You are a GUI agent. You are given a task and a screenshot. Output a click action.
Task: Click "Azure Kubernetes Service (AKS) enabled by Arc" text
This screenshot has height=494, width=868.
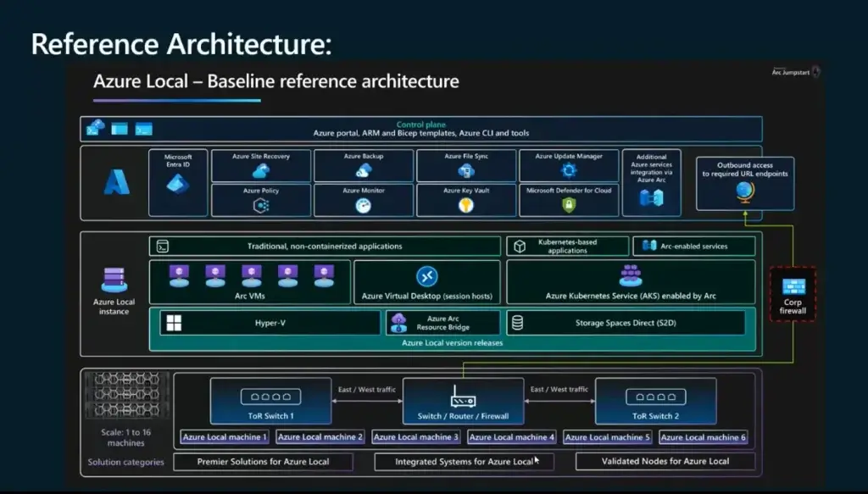631,296
